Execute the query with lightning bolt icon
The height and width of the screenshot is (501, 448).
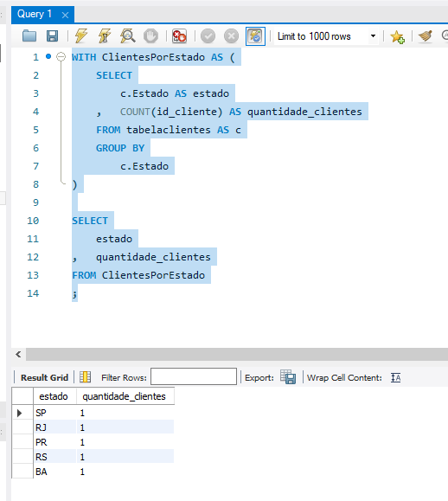tap(81, 35)
